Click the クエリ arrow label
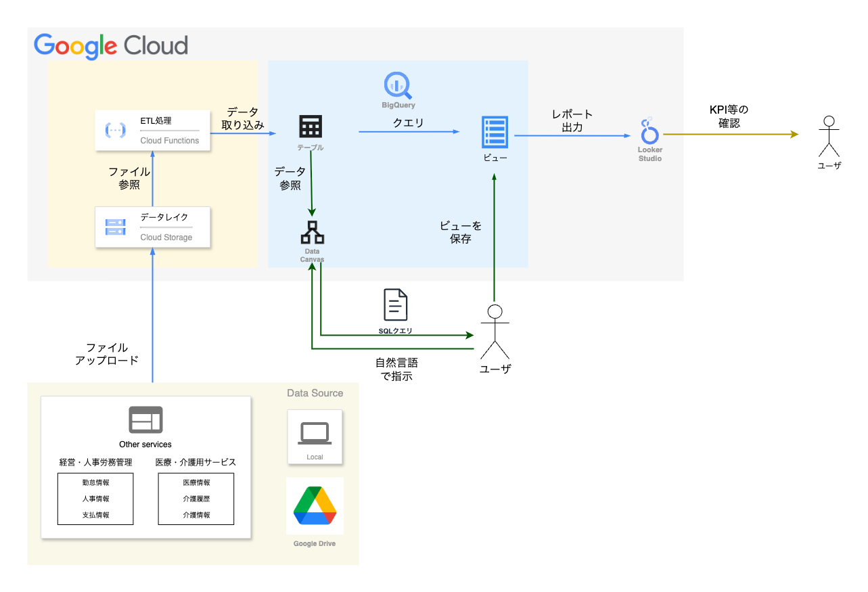 (409, 122)
